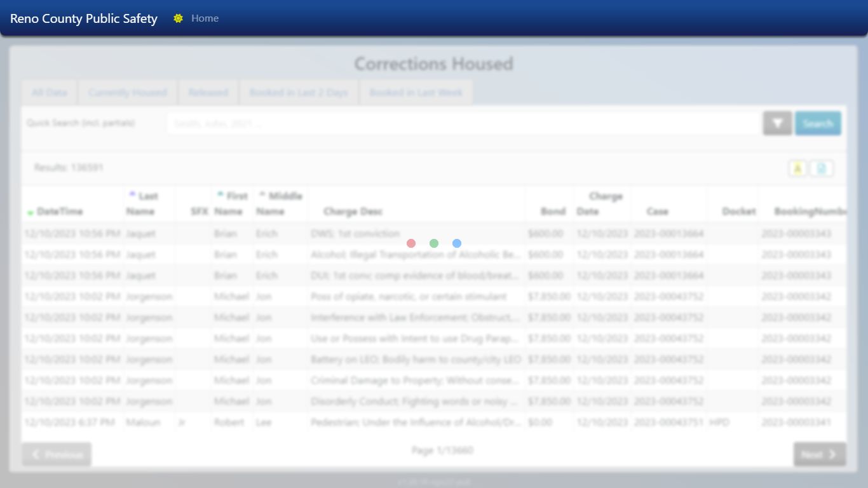Select 'Criminal Damage to Property' charge cell

pos(417,381)
